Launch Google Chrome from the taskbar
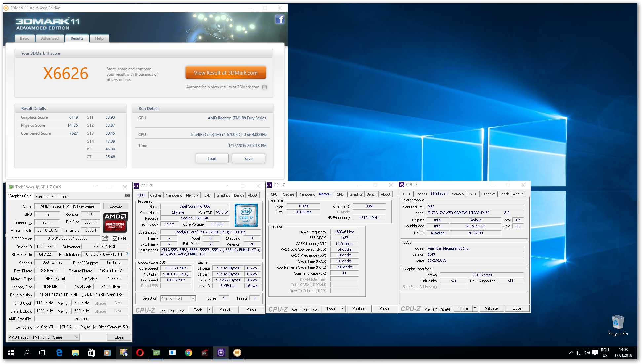The height and width of the screenshot is (364, 642). coord(188,353)
